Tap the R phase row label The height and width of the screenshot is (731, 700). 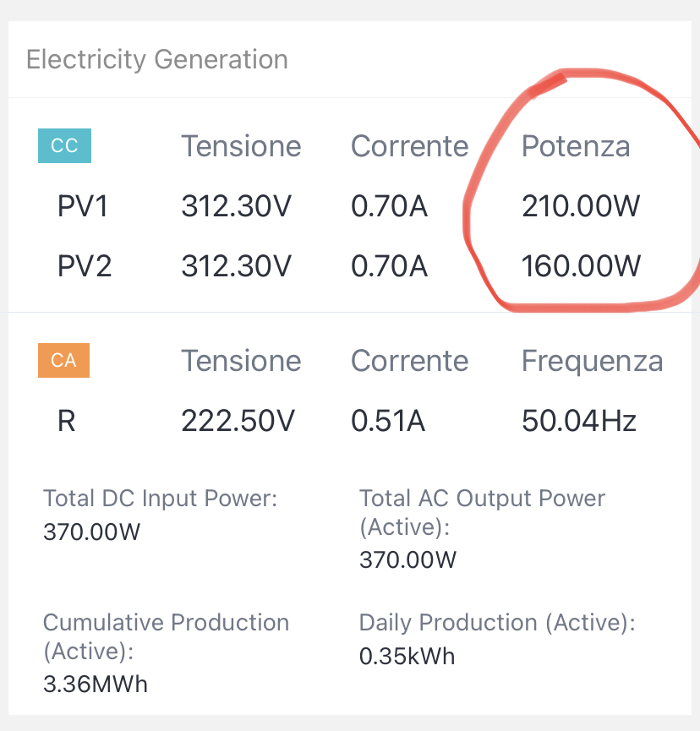point(66,421)
